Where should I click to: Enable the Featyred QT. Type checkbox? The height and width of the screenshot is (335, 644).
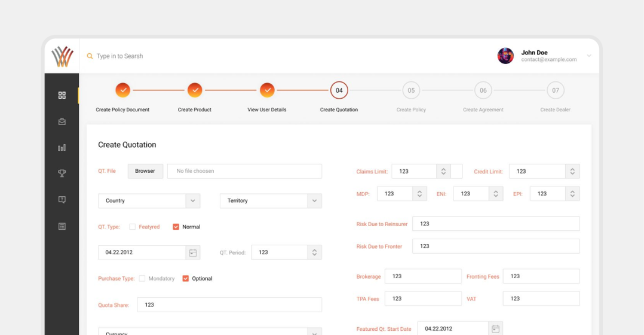(133, 227)
